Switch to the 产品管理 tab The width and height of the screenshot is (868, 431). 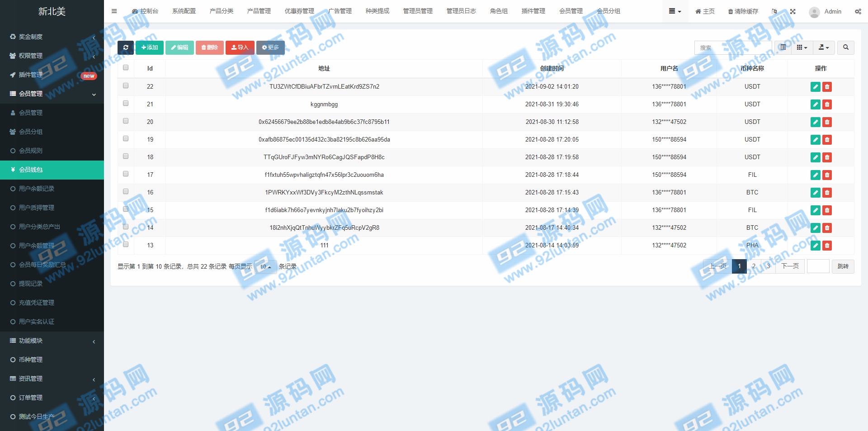coord(259,11)
